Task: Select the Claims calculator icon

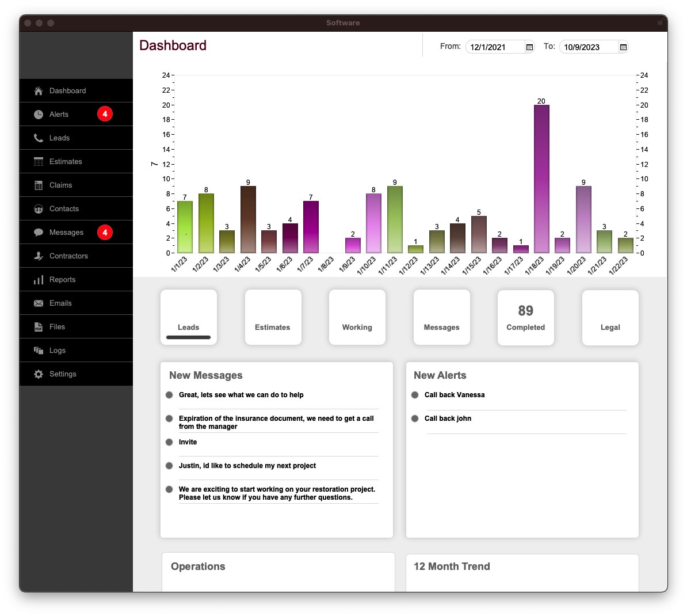Action: (x=39, y=185)
